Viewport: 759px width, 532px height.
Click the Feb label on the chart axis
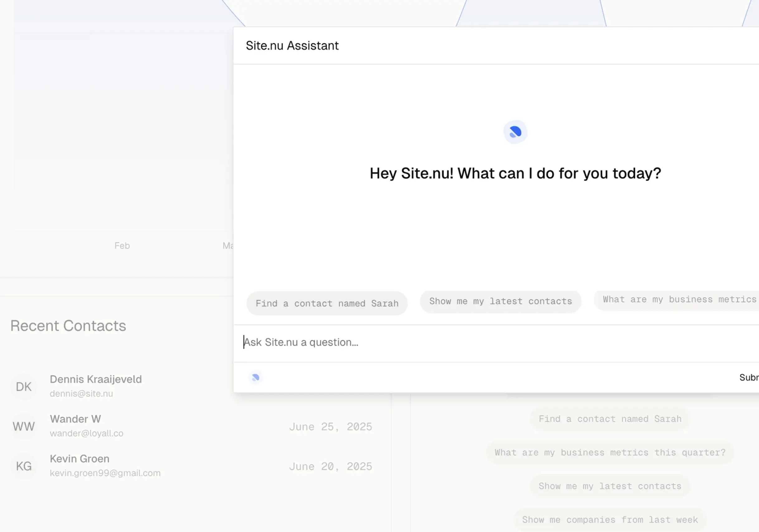point(122,245)
